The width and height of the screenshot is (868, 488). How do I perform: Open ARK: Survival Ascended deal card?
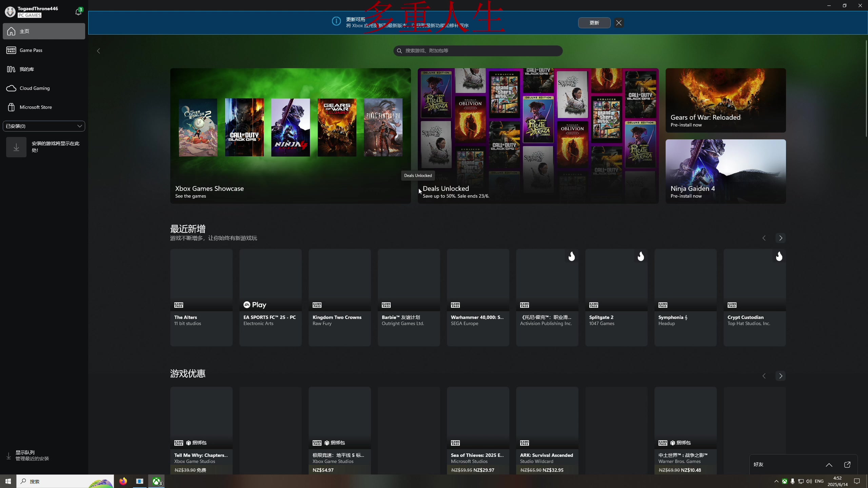point(547,430)
